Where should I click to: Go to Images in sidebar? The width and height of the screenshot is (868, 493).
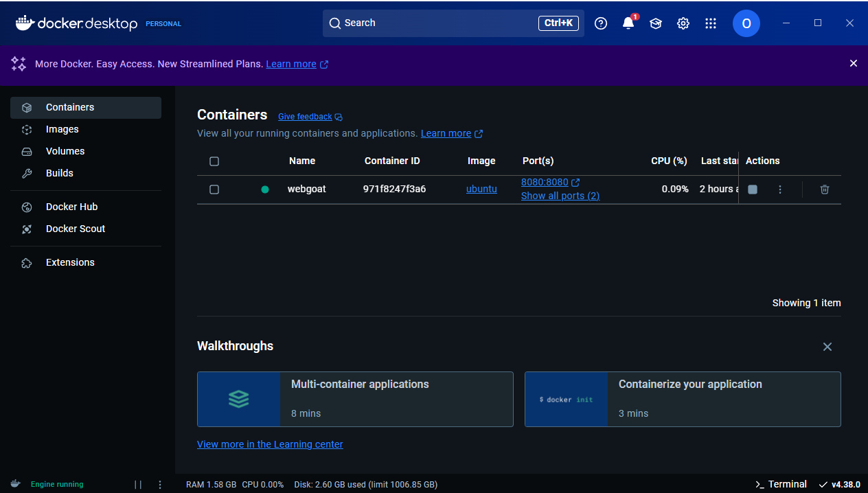point(86,130)
